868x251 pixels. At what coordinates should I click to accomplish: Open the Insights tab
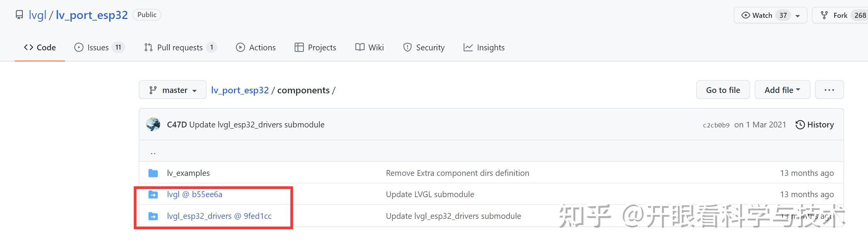(x=484, y=48)
